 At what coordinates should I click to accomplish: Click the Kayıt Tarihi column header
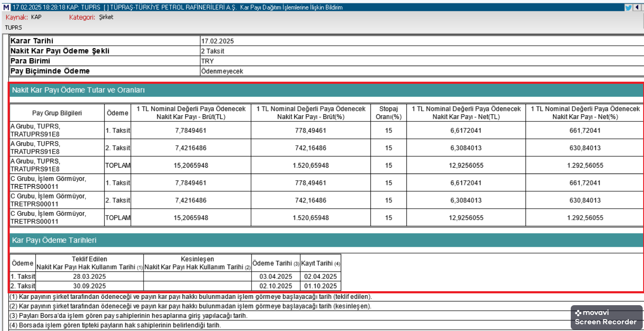coord(320,263)
